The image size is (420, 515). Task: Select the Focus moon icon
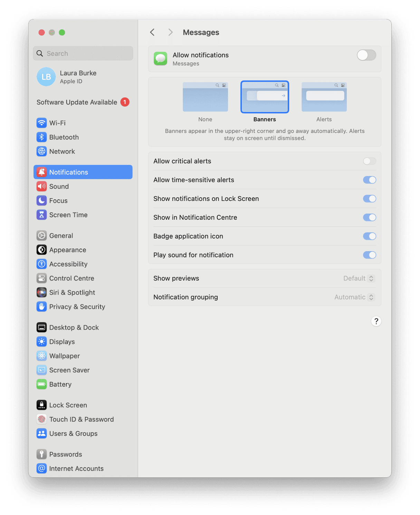[x=41, y=200]
